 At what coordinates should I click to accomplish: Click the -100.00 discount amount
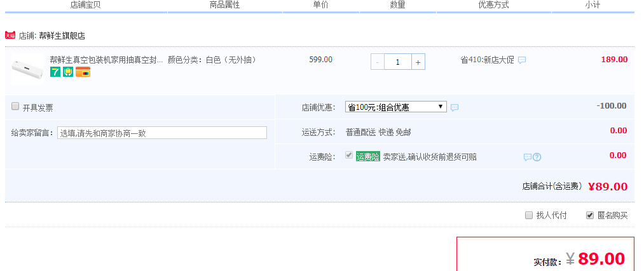coord(612,106)
